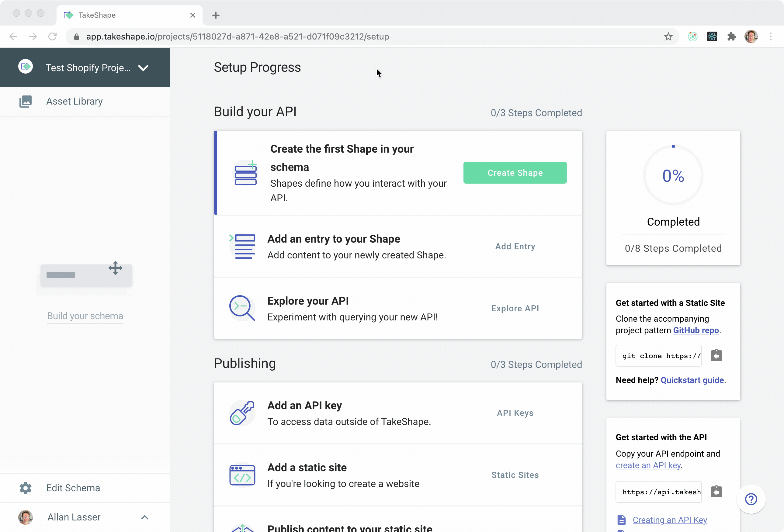784x532 pixels.
Task: Click the Add Entry button
Action: 515,247
